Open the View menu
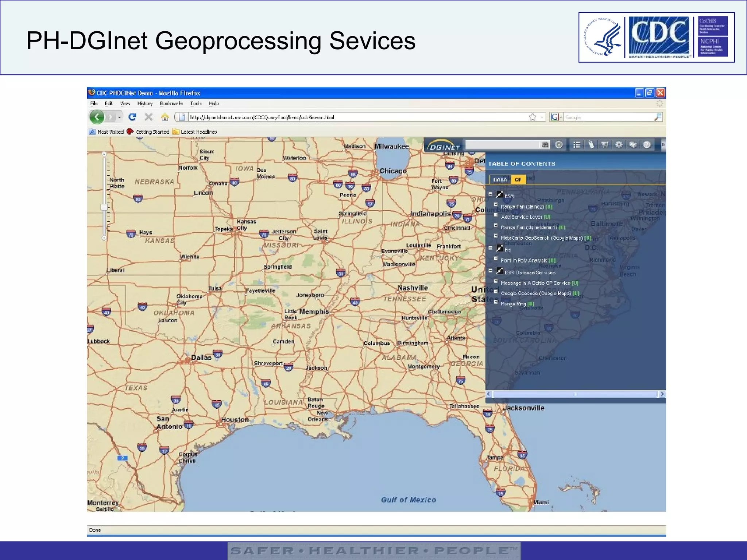Viewport: 747px width, 560px height. (x=125, y=104)
